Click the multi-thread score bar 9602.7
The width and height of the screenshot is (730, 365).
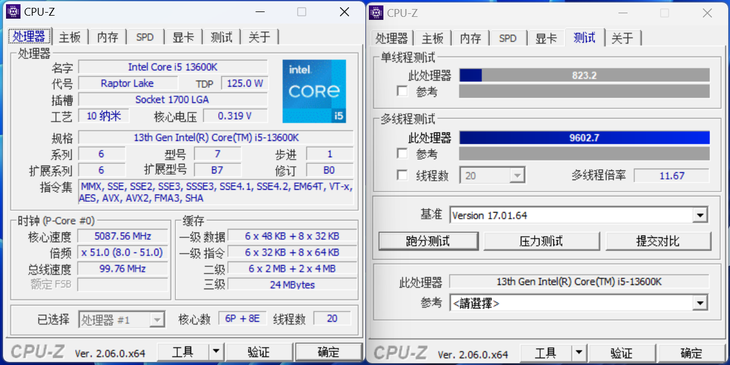(584, 138)
